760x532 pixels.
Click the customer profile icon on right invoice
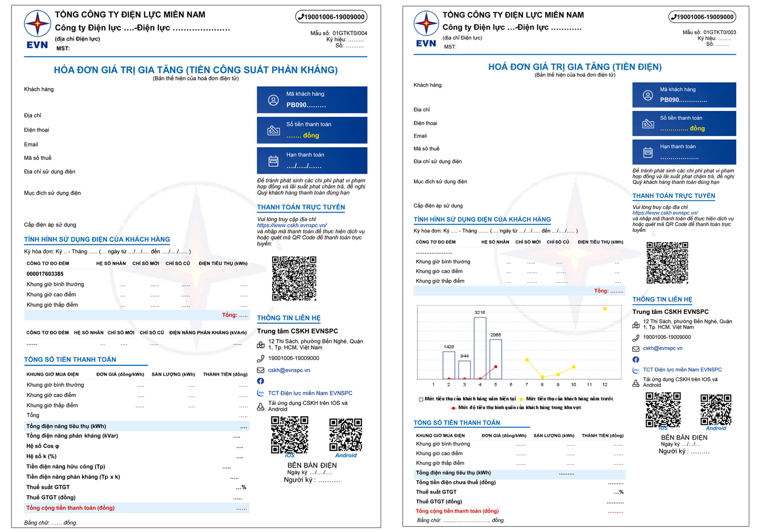(x=648, y=95)
